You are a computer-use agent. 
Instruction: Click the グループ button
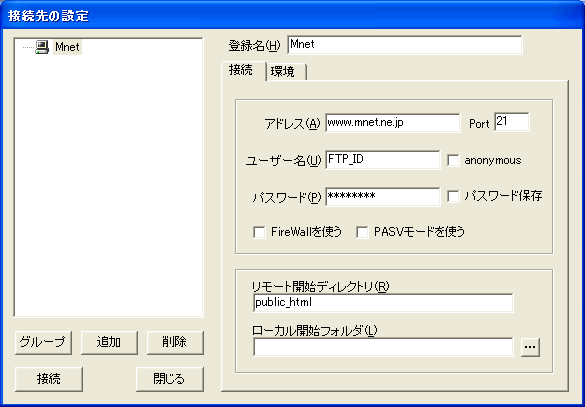43,342
